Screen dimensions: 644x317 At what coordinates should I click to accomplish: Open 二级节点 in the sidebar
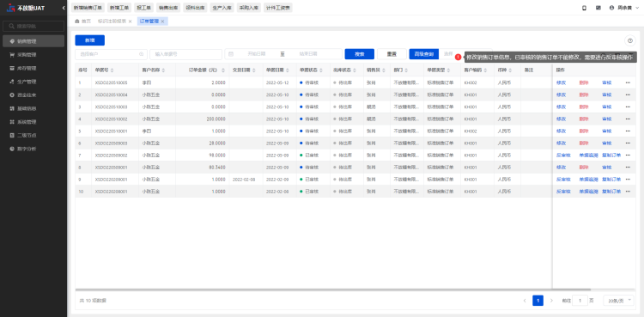tap(33, 135)
